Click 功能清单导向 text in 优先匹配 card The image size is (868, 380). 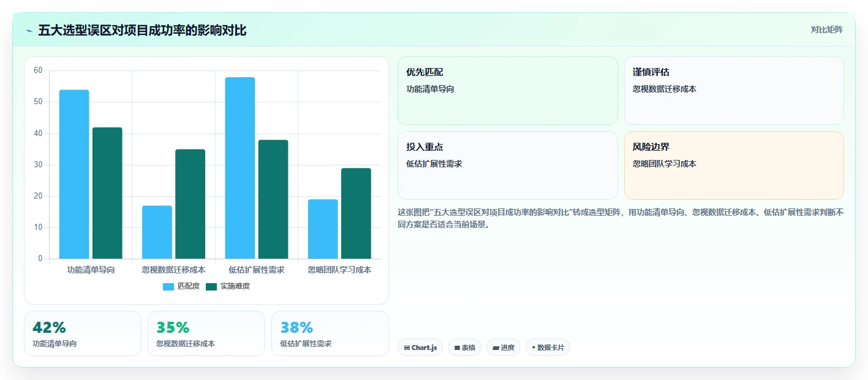(x=430, y=89)
